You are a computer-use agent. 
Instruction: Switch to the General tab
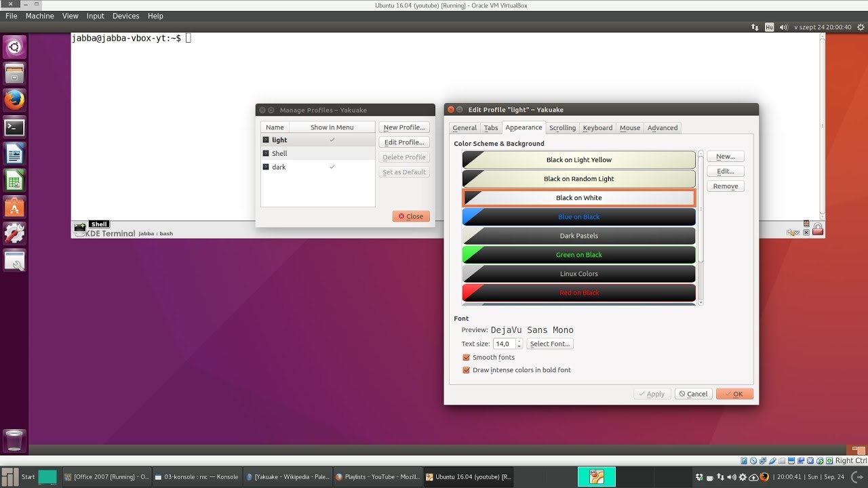[465, 127]
